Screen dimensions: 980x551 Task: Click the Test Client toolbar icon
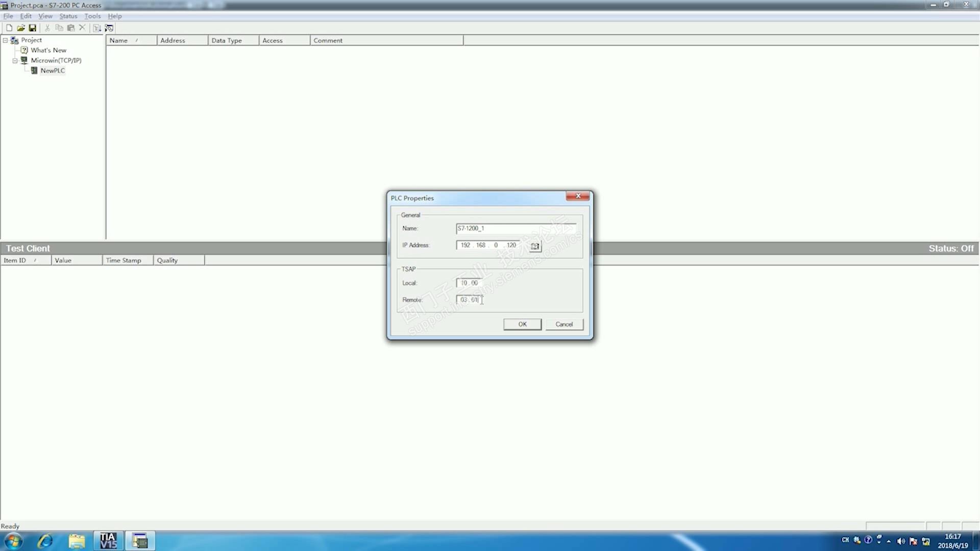click(x=109, y=28)
